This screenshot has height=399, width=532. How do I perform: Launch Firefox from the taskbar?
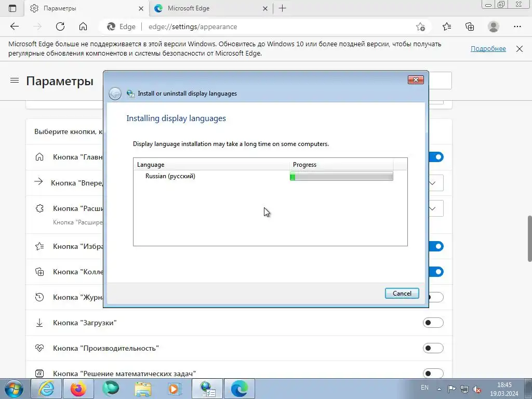78,389
